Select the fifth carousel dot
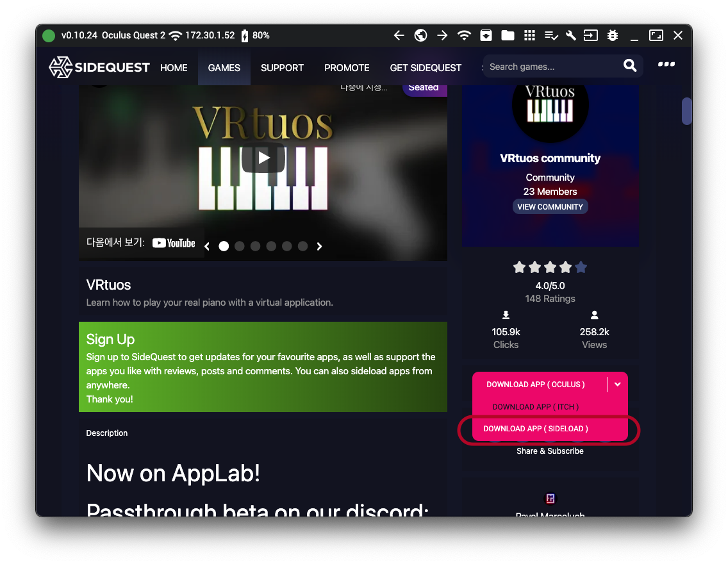The image size is (728, 564). [287, 247]
